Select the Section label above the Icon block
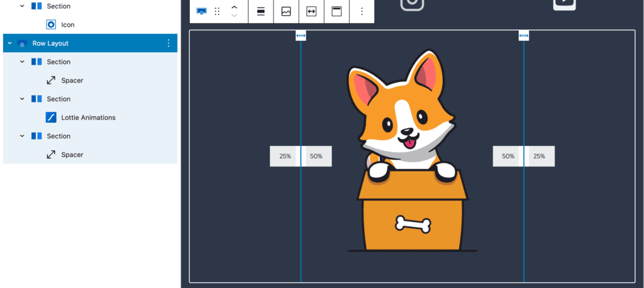 (58, 6)
